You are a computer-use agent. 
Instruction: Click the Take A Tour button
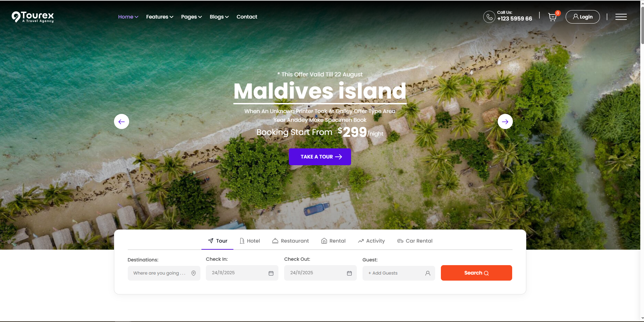click(320, 157)
